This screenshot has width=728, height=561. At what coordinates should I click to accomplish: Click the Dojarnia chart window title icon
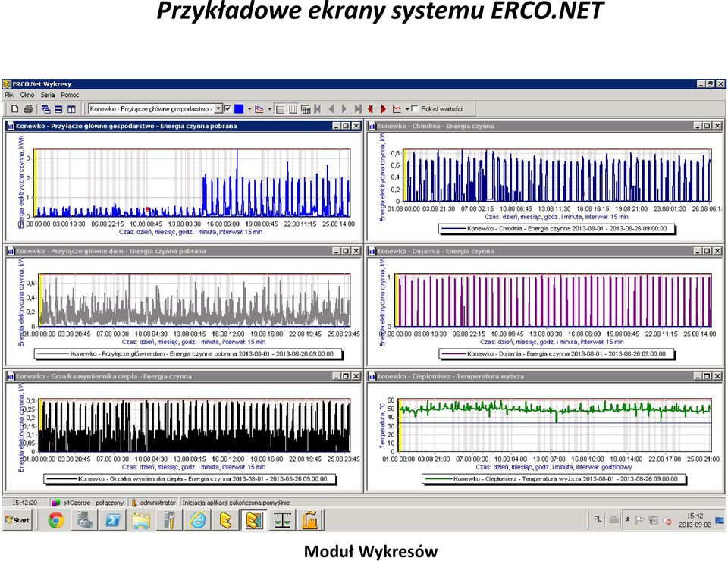point(372,251)
